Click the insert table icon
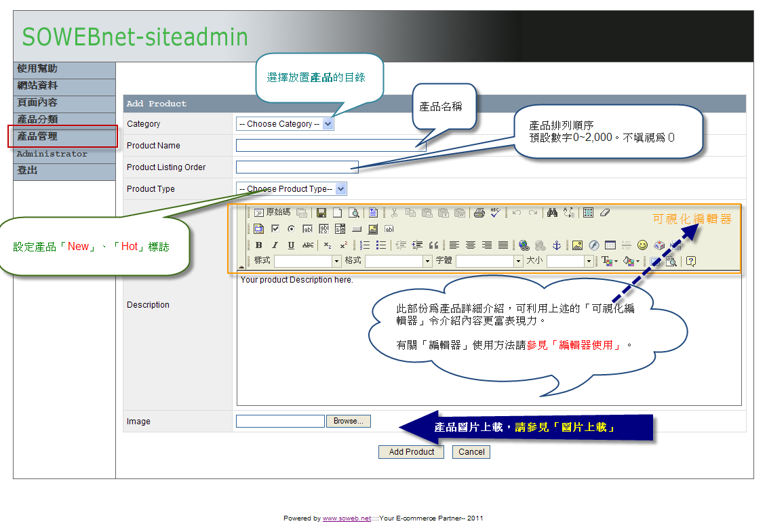The image size is (767, 532). pos(610,245)
